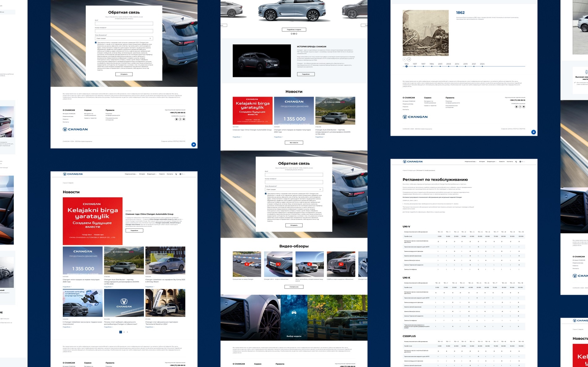Expand Модельный ряд in the news page header
588x367 pixels.
click(131, 174)
